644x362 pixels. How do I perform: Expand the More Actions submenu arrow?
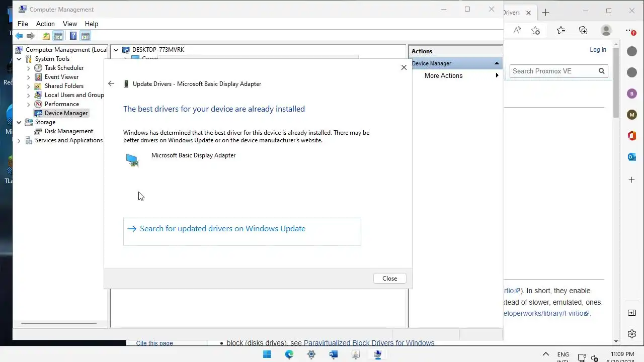point(497,75)
